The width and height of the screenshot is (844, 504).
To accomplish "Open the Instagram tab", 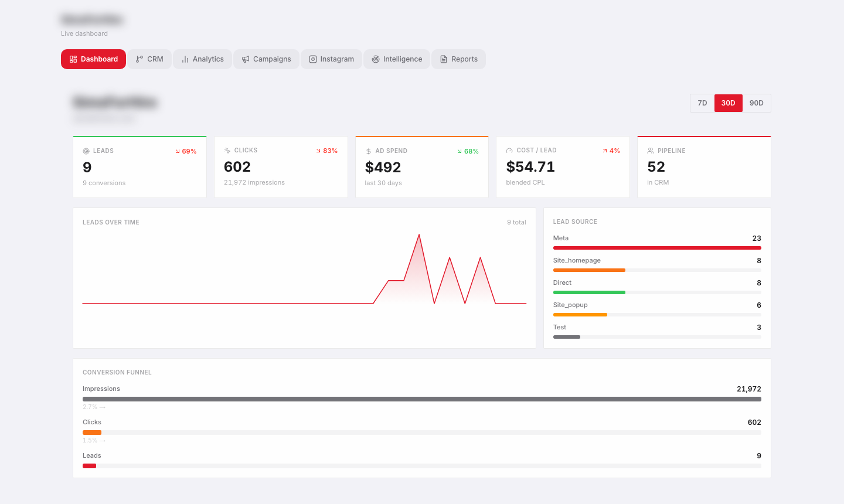I will click(331, 59).
